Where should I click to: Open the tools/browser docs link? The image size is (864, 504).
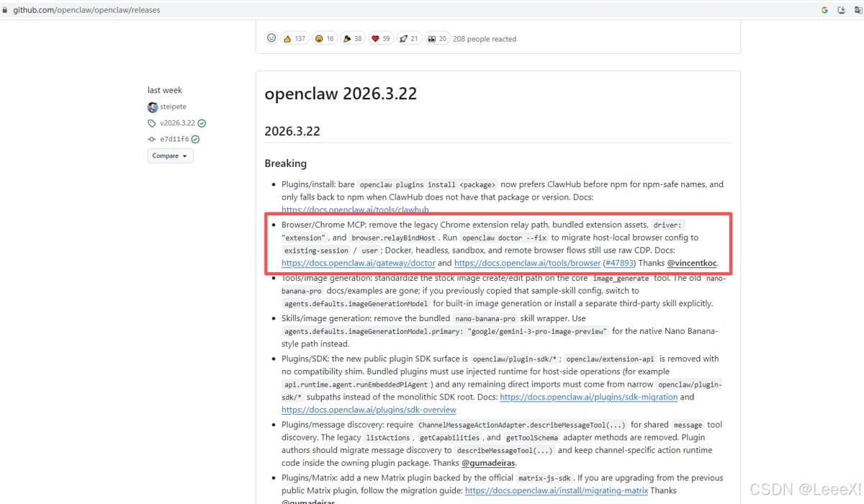pyautogui.click(x=527, y=263)
